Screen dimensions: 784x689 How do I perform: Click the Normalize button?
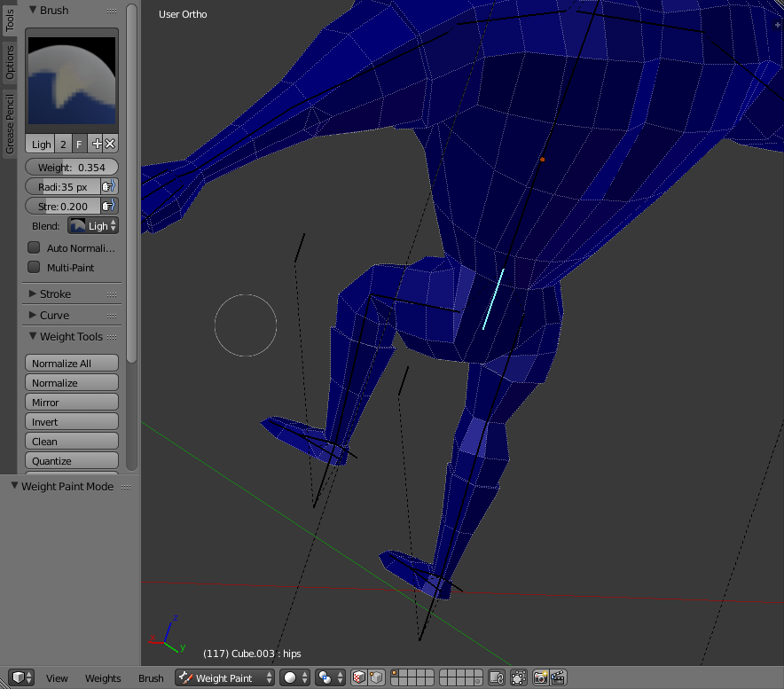pos(72,382)
